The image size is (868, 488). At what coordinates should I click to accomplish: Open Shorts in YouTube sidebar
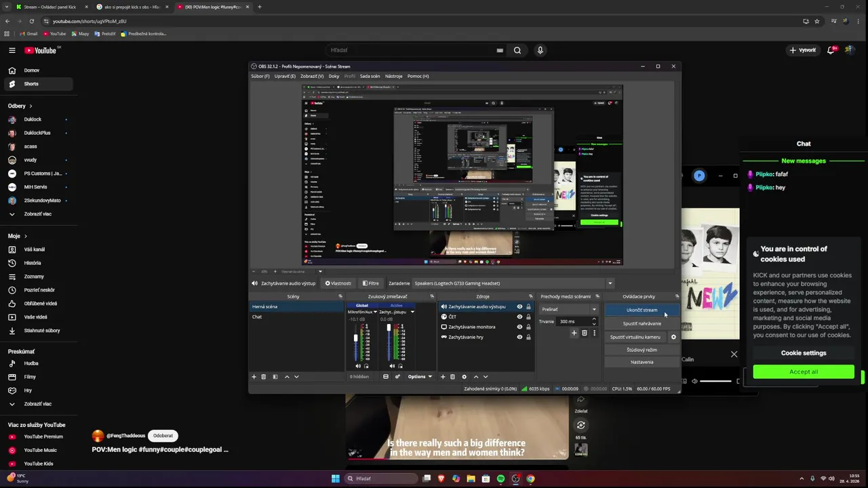pos(39,84)
